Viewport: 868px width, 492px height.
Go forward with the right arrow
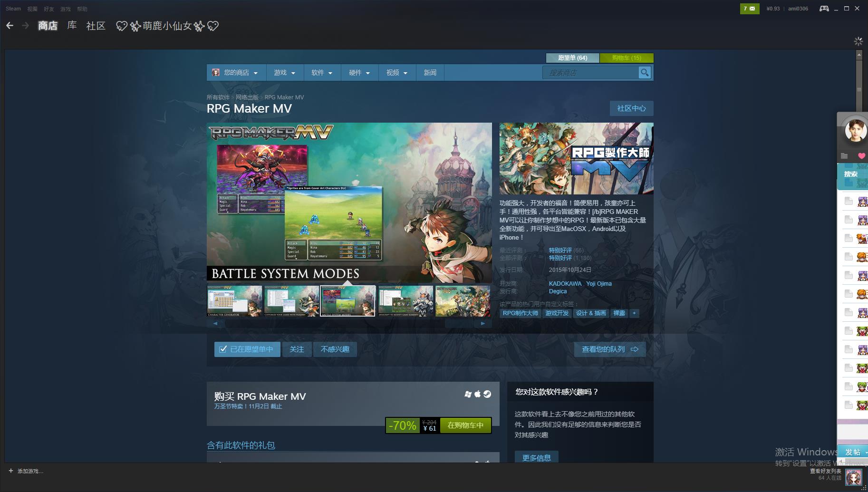(x=26, y=26)
